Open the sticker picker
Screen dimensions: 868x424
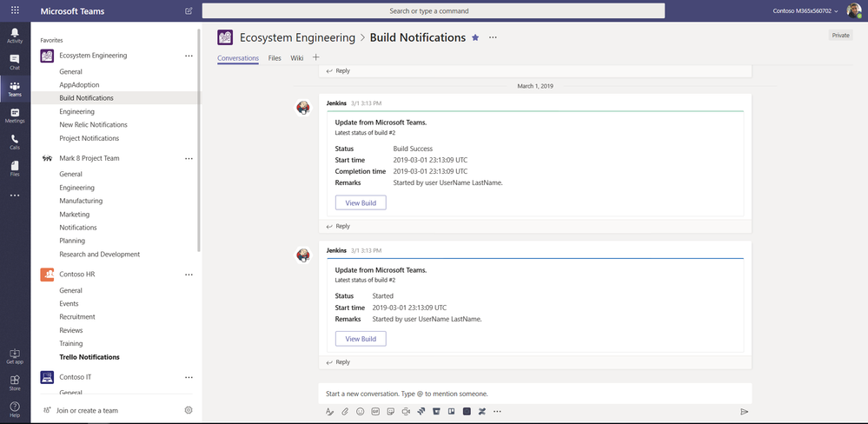point(391,411)
